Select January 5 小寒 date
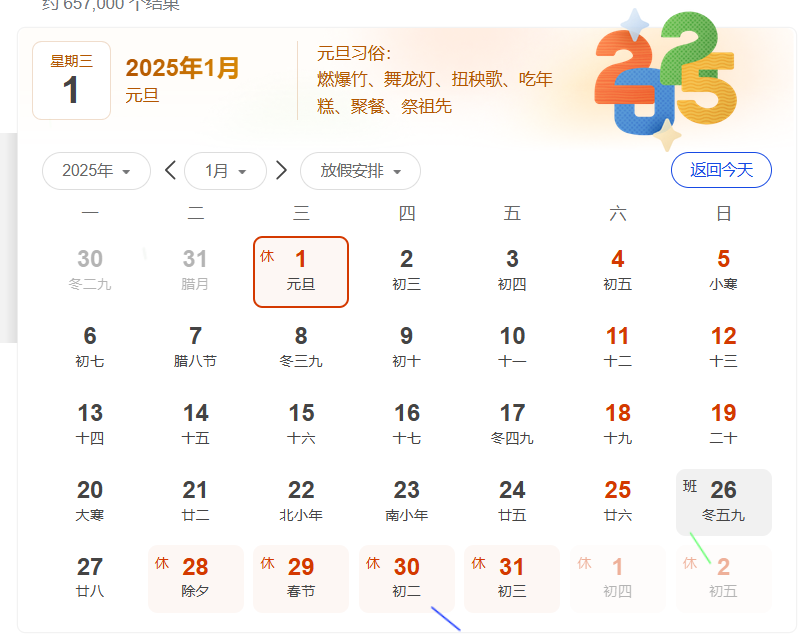Screen dimensions: 807x634 [723, 270]
